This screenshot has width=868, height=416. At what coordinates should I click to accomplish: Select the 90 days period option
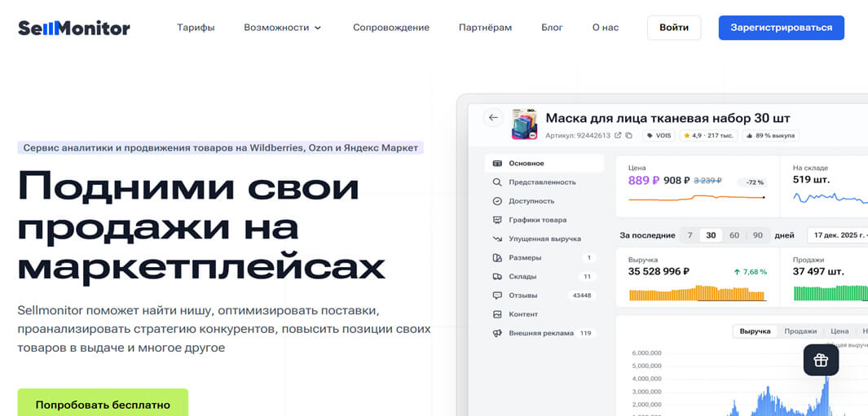[757, 235]
